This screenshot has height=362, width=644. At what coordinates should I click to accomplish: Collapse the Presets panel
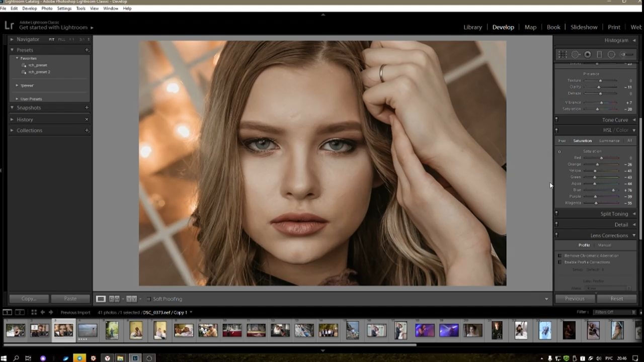coord(12,50)
